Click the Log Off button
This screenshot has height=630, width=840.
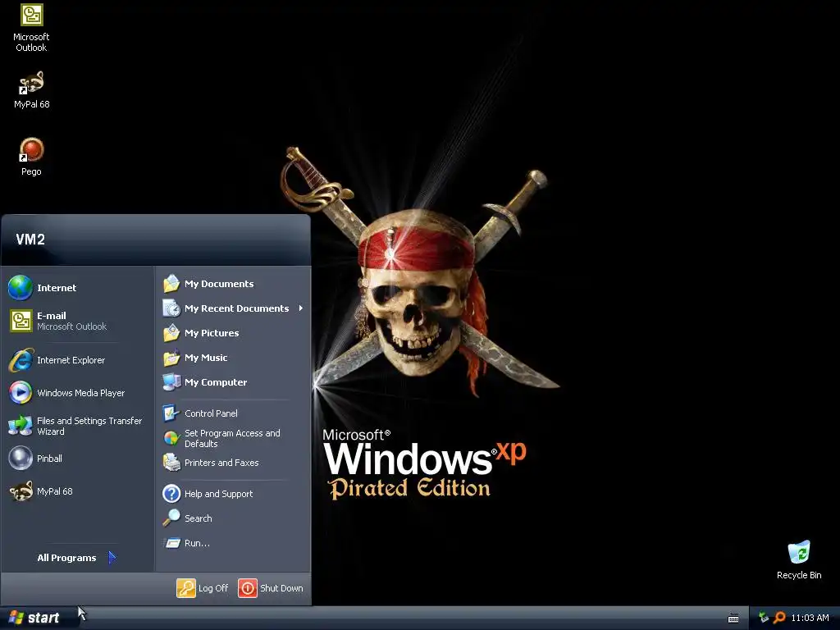(203, 588)
